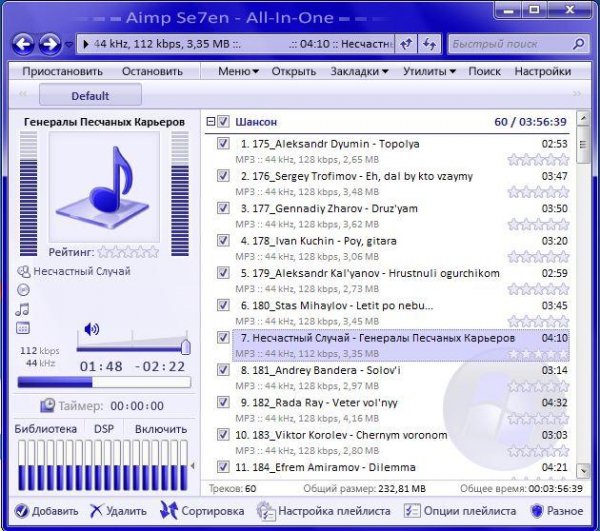Open the timer clock icon

(47, 405)
